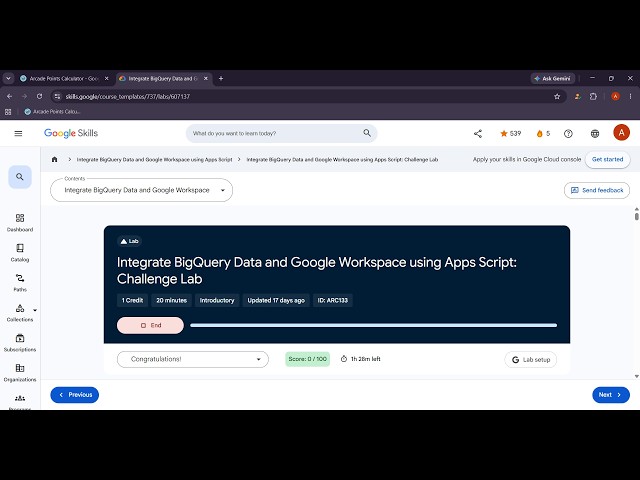The image size is (640, 480).
Task: Open Arcade Points Calculator bookmark
Action: 52,111
